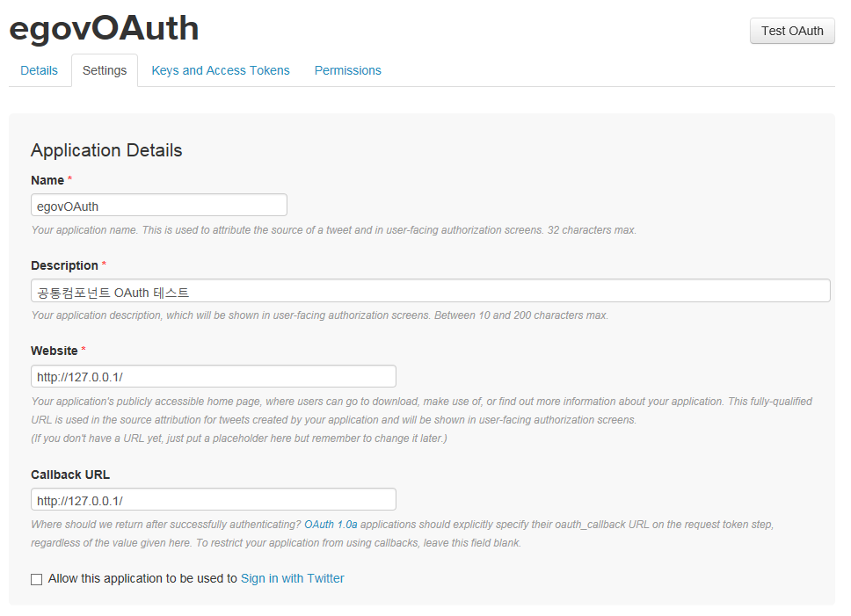851x616 pixels.
Task: Click the bold Callback URL label
Action: click(x=70, y=475)
